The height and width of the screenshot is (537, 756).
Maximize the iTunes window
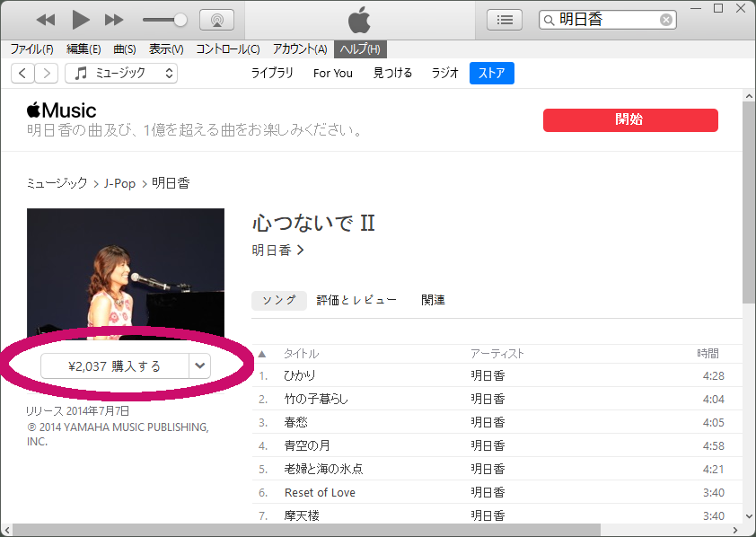point(718,9)
